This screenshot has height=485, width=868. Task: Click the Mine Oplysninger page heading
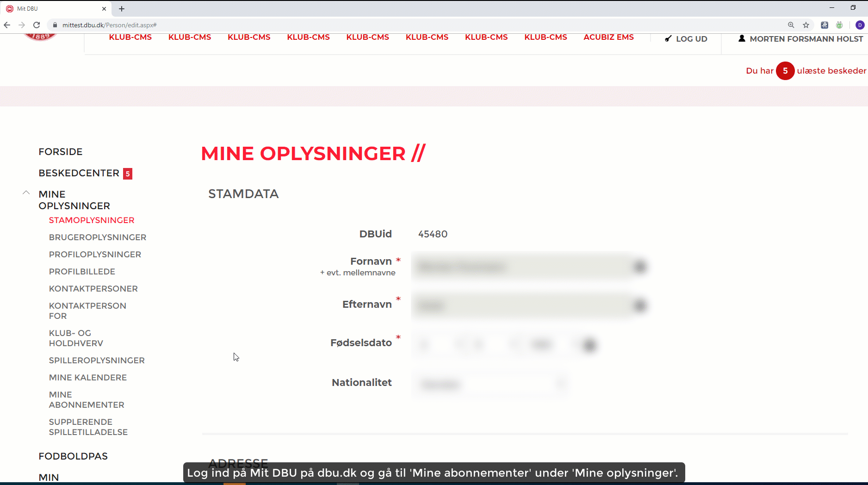tap(313, 154)
